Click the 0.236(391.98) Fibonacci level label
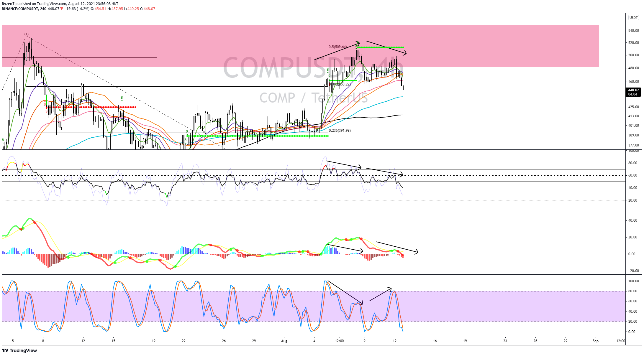 tap(340, 131)
